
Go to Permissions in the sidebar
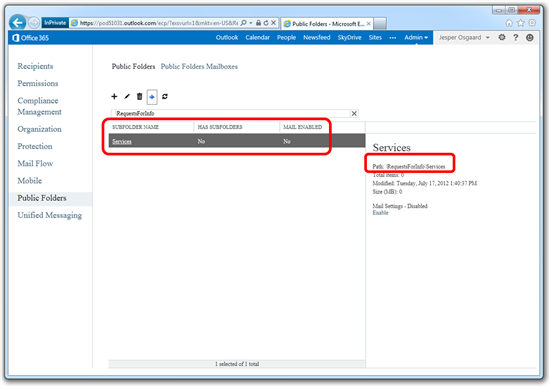38,83
